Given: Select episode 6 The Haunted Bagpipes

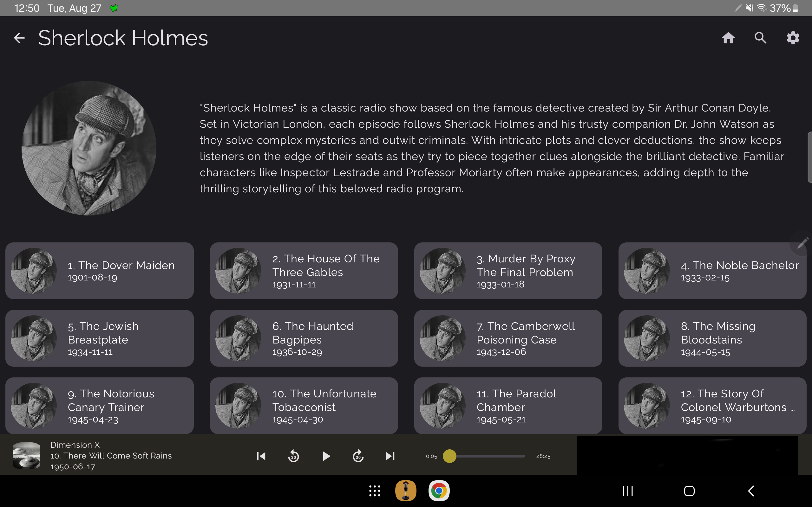Looking at the screenshot, I should click(x=303, y=338).
